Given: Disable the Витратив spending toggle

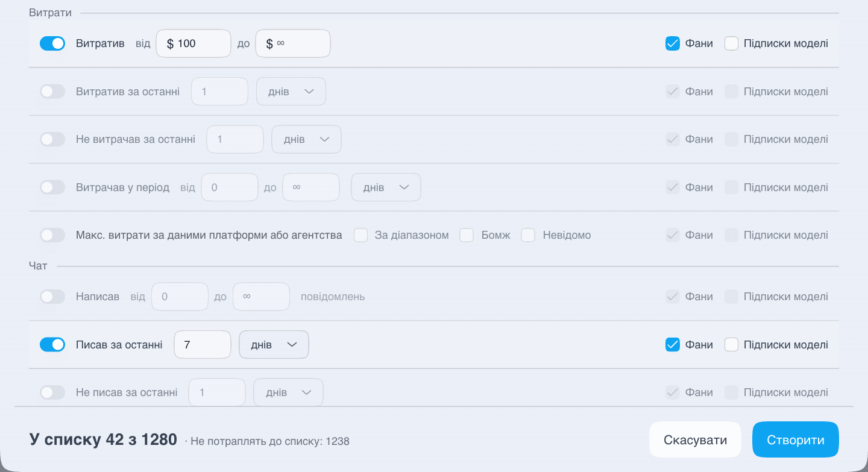Looking at the screenshot, I should click(x=52, y=43).
